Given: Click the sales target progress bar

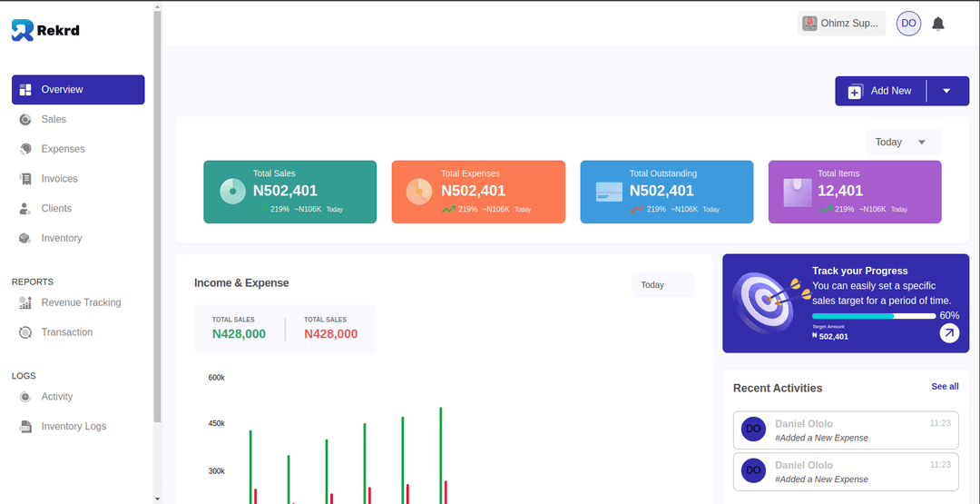Looking at the screenshot, I should [x=873, y=316].
